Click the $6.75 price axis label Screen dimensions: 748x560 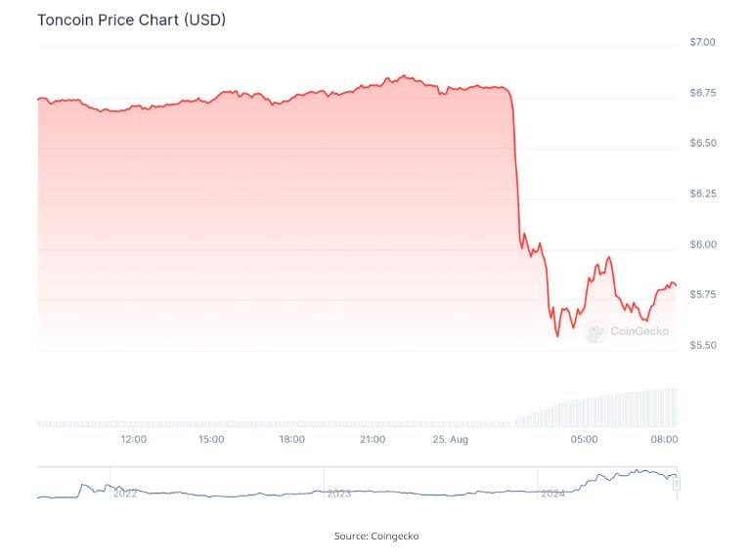point(703,93)
